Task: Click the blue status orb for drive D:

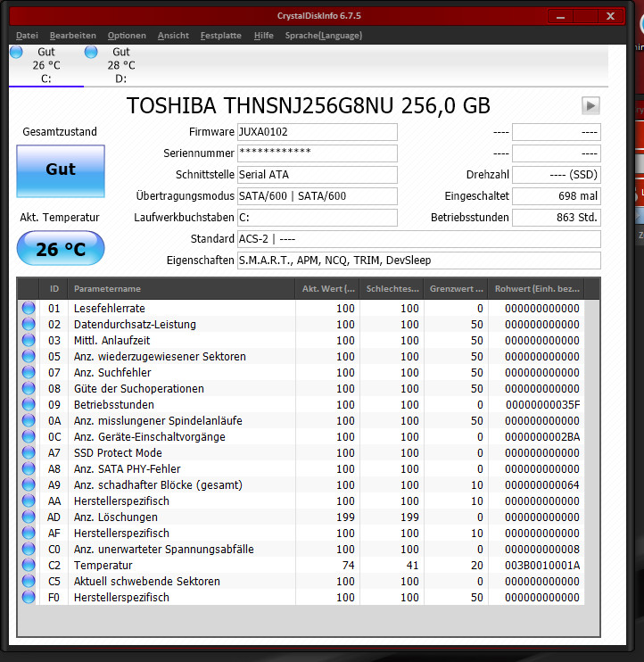Action: coord(91,52)
